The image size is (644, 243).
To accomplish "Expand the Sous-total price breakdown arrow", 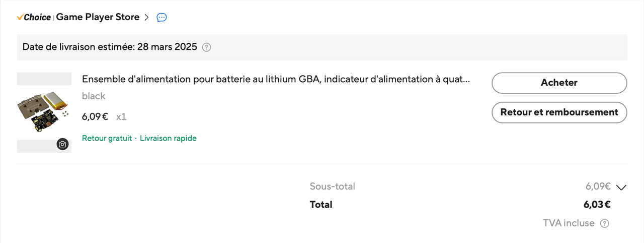I will tap(621, 188).
